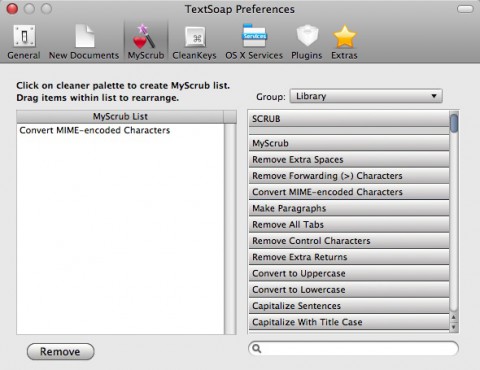Add Capitalize With Title Case cleaner
The width and height of the screenshot is (480, 370).
click(x=349, y=322)
